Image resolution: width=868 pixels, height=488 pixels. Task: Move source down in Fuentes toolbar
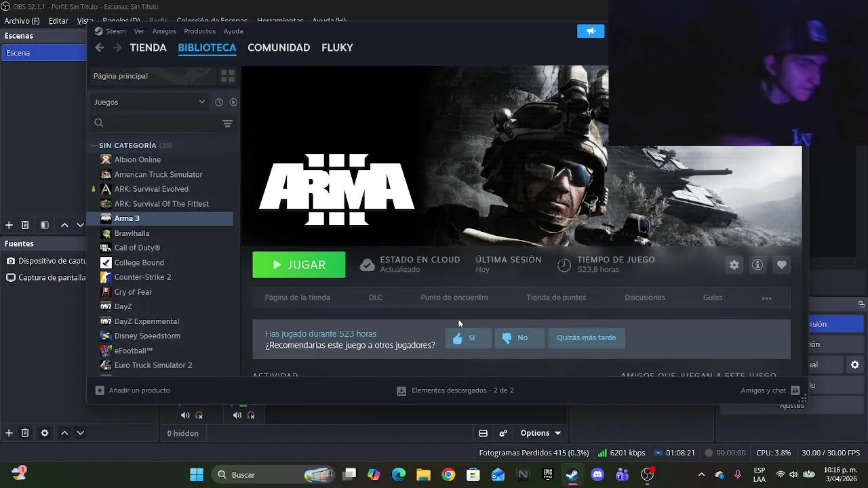(x=80, y=433)
